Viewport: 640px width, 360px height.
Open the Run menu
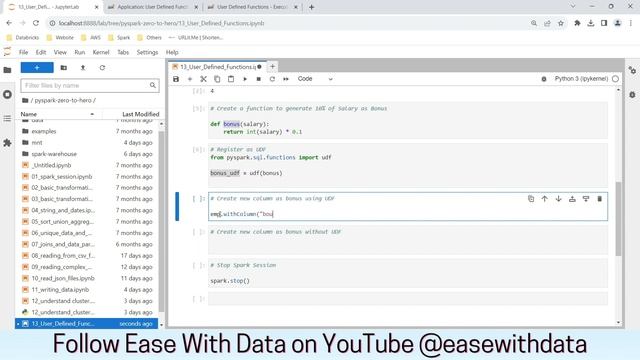[x=80, y=52]
